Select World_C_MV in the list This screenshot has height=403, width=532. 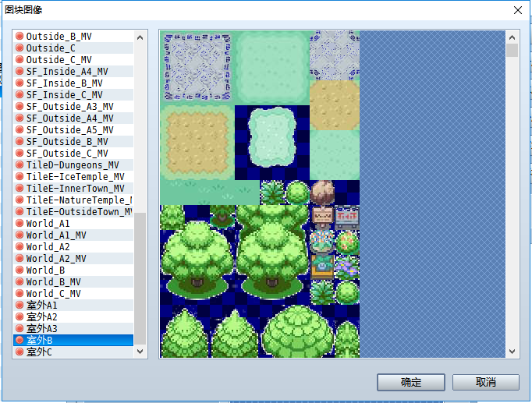click(x=73, y=294)
